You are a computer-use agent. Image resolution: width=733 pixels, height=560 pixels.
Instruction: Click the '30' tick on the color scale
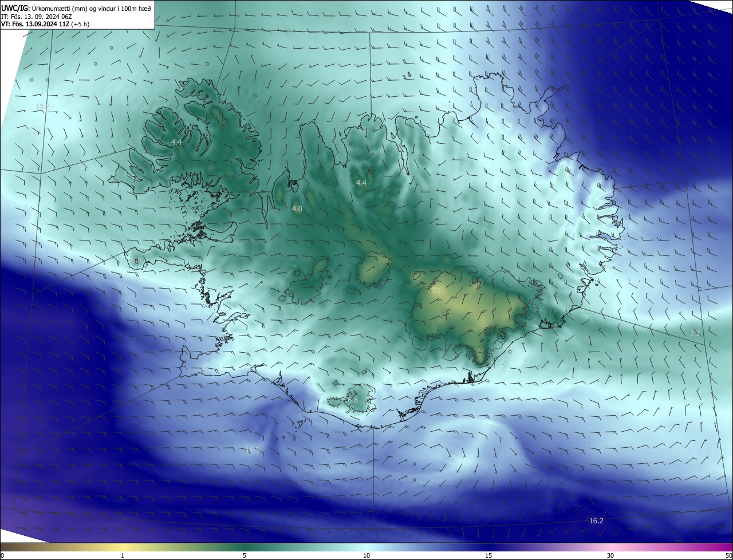pos(610,555)
